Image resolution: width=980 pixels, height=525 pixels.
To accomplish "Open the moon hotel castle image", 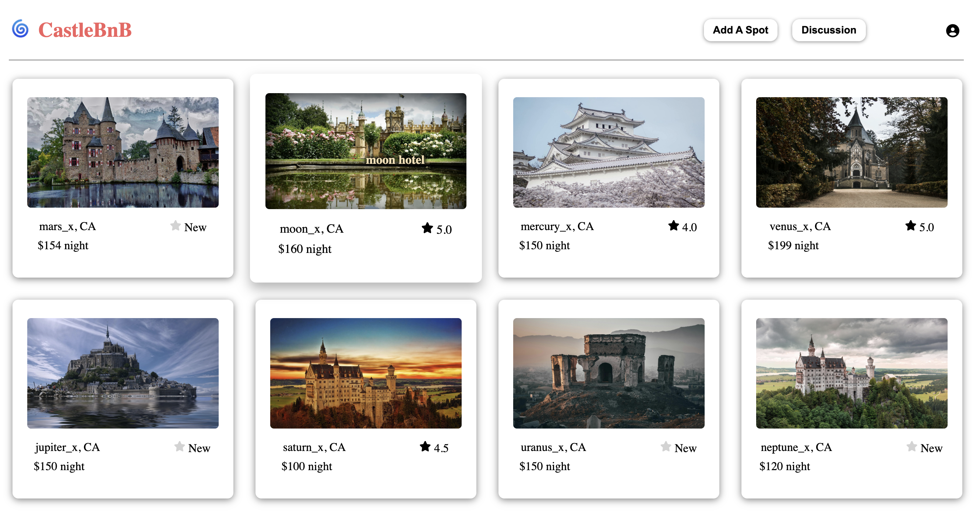I will point(365,151).
